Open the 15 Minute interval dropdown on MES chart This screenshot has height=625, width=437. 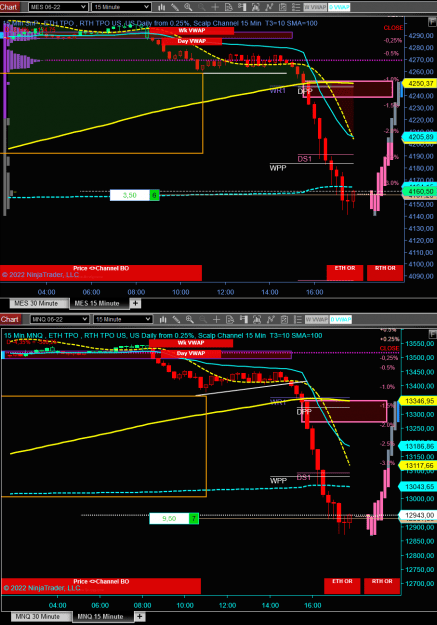point(121,7)
